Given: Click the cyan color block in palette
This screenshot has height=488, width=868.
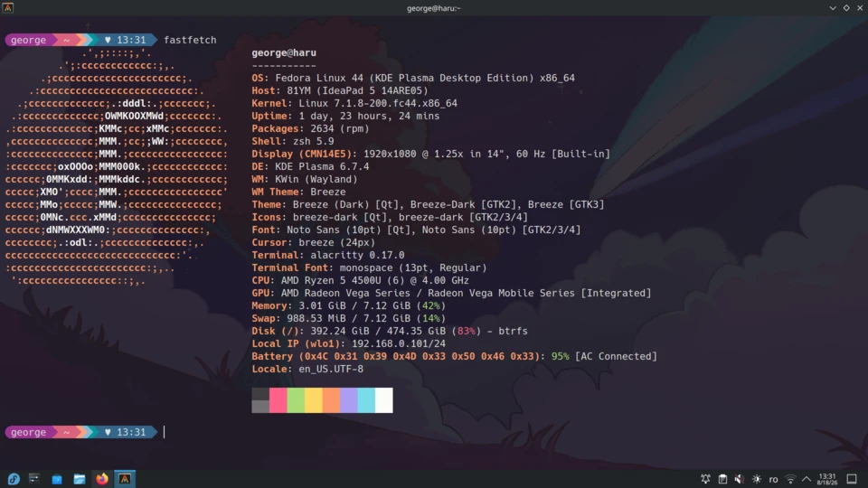Looking at the screenshot, I should 366,400.
